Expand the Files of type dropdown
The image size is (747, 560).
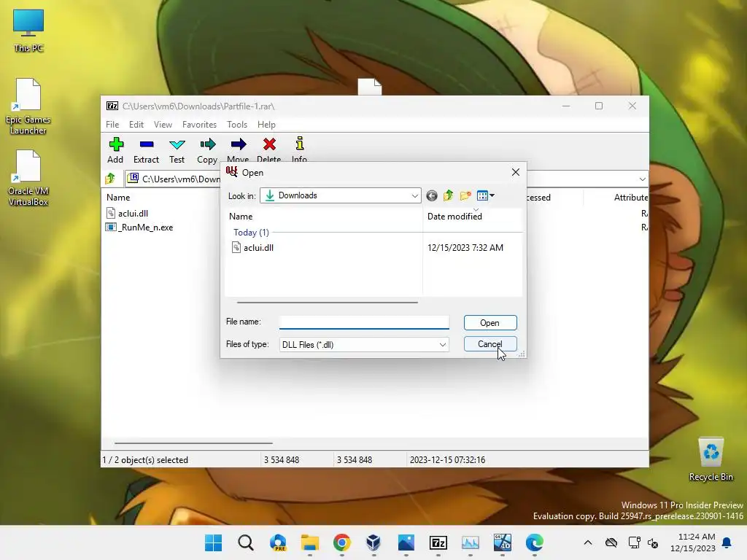(x=443, y=345)
